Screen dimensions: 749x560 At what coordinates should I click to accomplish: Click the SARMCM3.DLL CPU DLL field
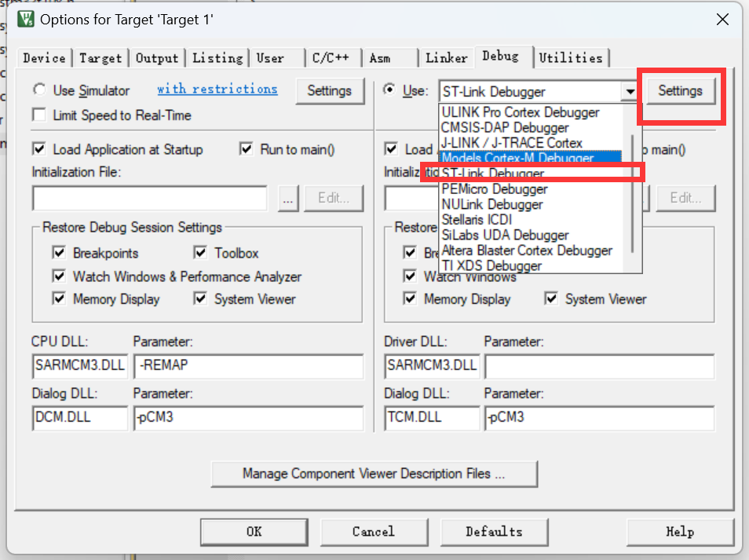(80, 366)
